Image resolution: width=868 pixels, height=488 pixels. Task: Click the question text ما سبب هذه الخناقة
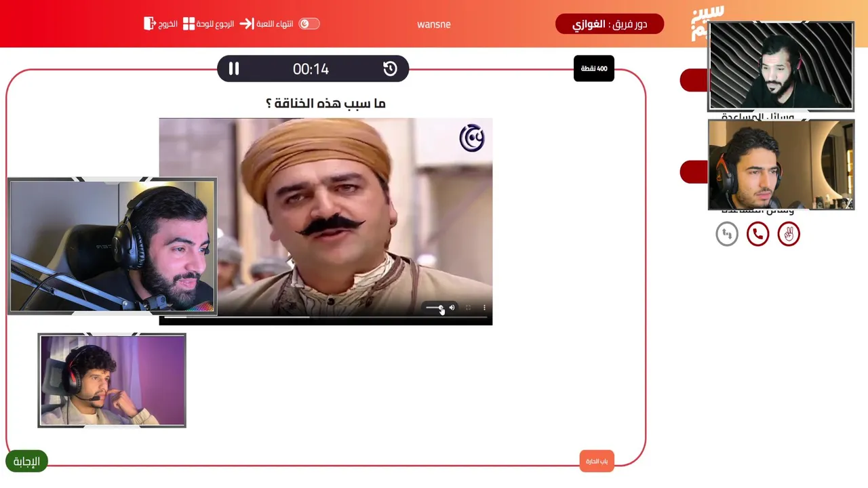point(325,103)
